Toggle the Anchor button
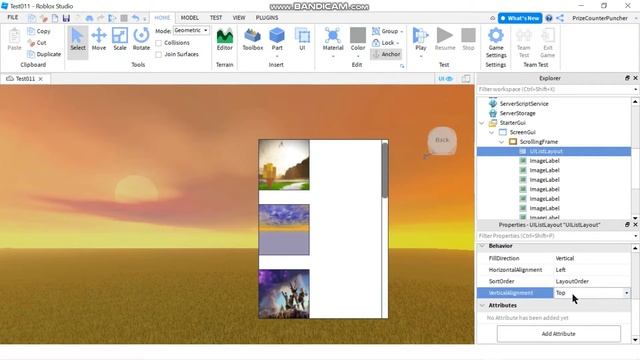This screenshot has height=360, width=640. [x=386, y=54]
